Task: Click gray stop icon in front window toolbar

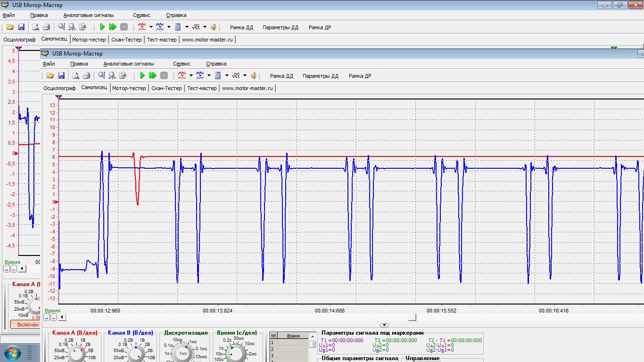Action: (x=164, y=75)
